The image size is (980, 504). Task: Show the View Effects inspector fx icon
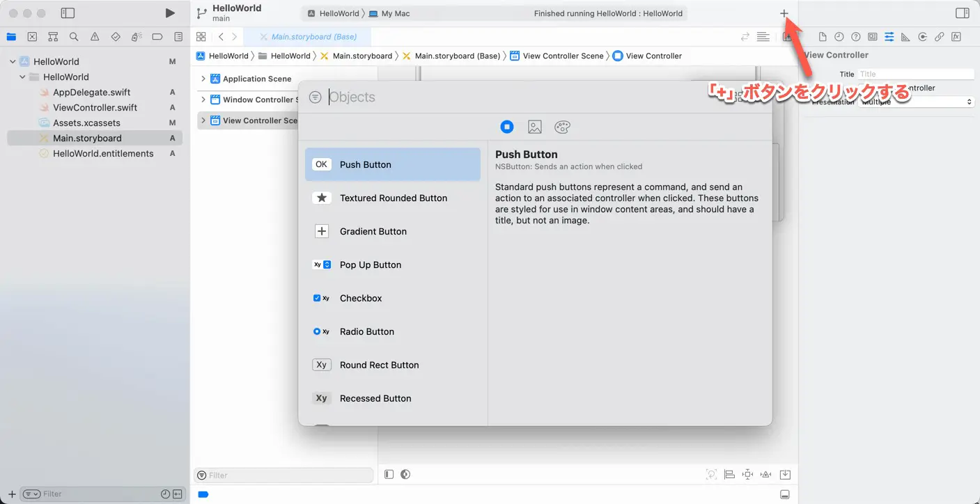click(956, 37)
